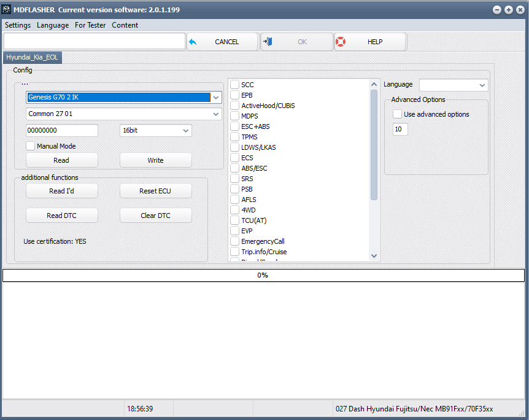Open the Settings menu
529x420 pixels.
(18, 25)
